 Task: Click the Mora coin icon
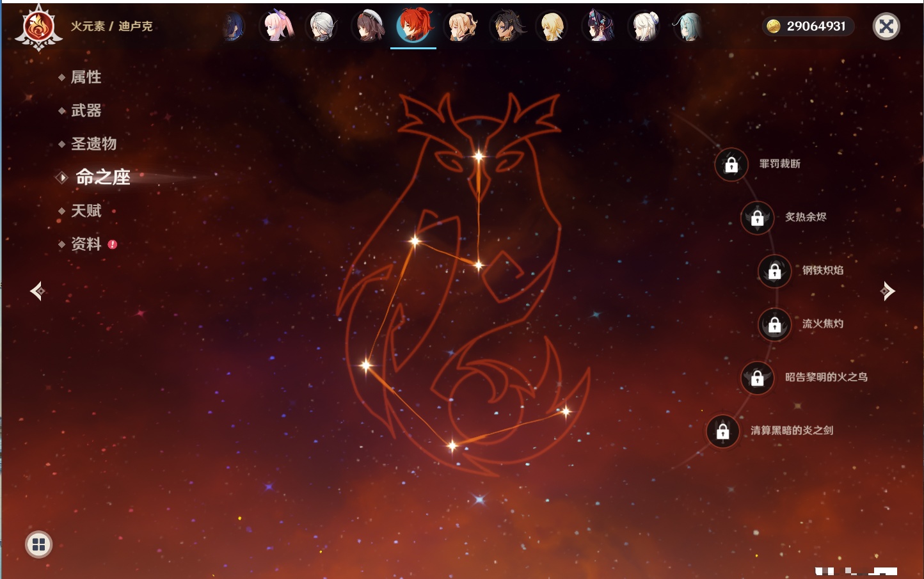click(774, 26)
